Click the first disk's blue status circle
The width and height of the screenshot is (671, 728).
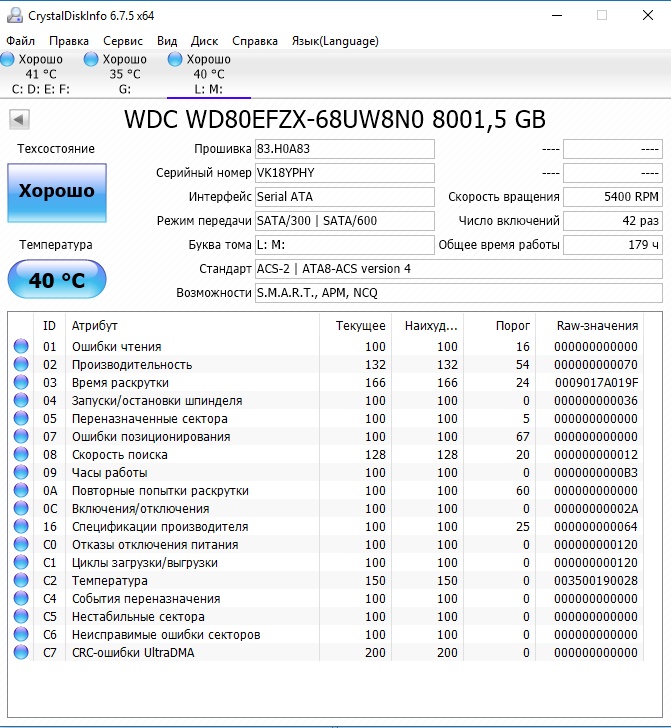pyautogui.click(x=7, y=59)
